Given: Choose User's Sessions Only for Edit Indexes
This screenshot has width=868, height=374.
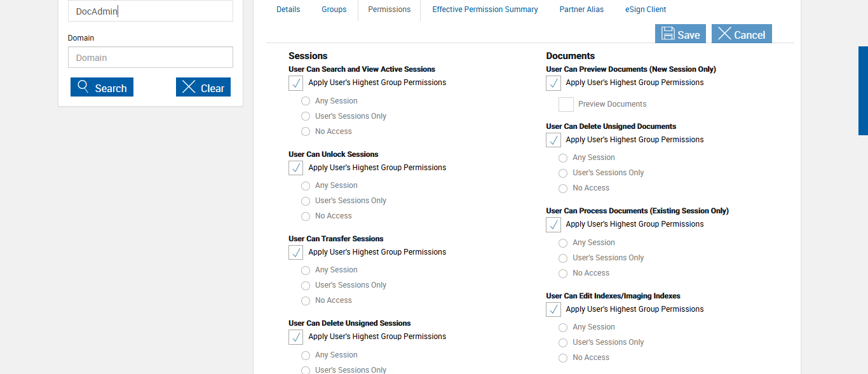Looking at the screenshot, I should [x=563, y=343].
